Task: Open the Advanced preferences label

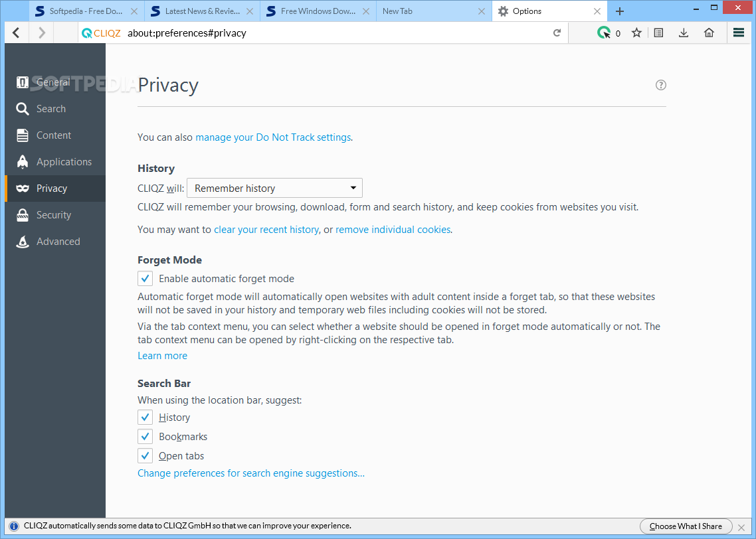Action: point(58,242)
